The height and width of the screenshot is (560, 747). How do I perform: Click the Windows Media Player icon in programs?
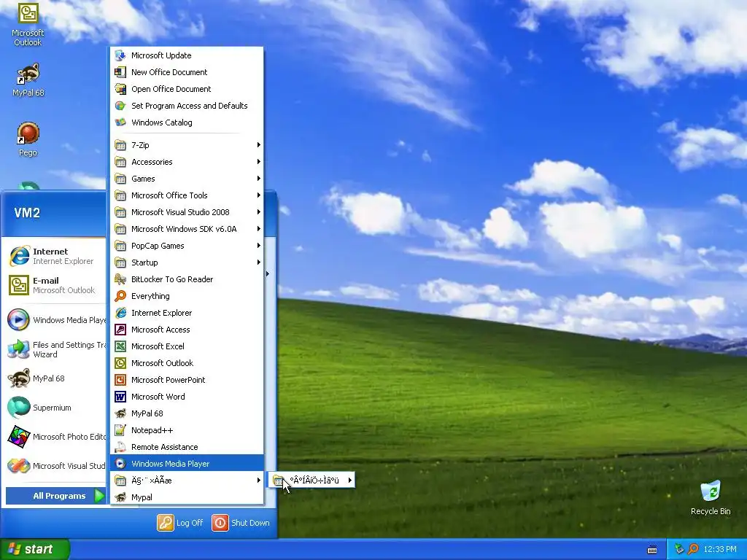click(x=120, y=463)
